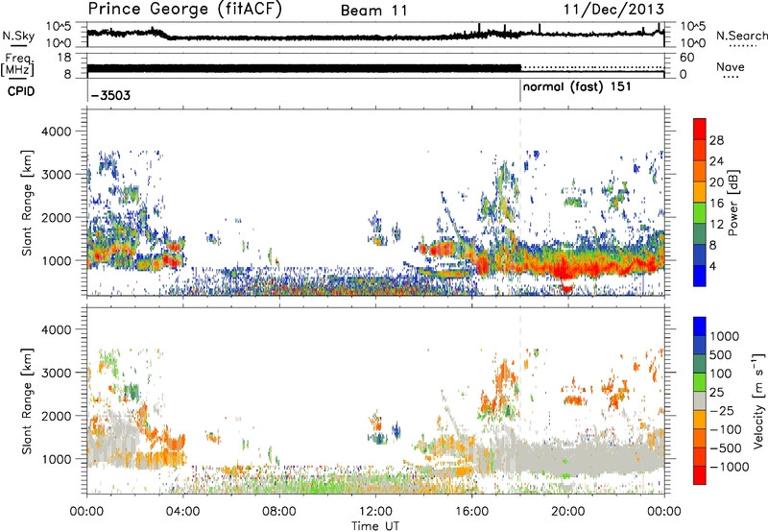Click the 'N.Search' legend label
Screen dimensions: 768x532
coord(741,36)
